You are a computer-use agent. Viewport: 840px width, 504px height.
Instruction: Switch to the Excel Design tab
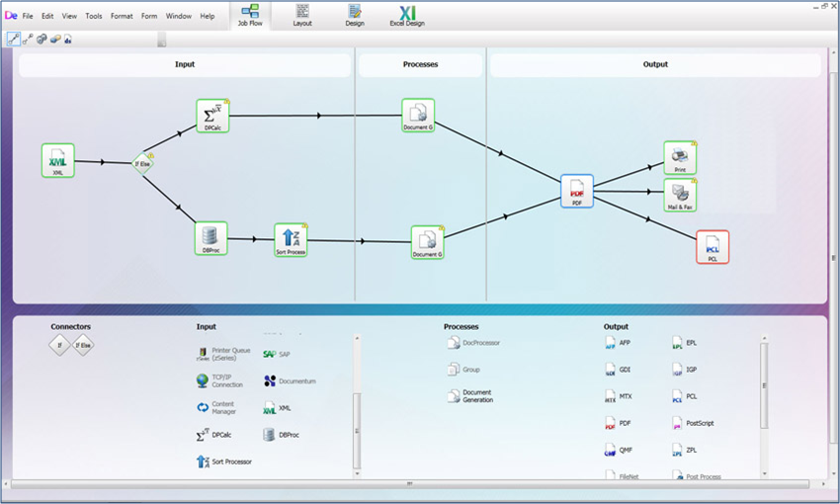[x=407, y=15]
